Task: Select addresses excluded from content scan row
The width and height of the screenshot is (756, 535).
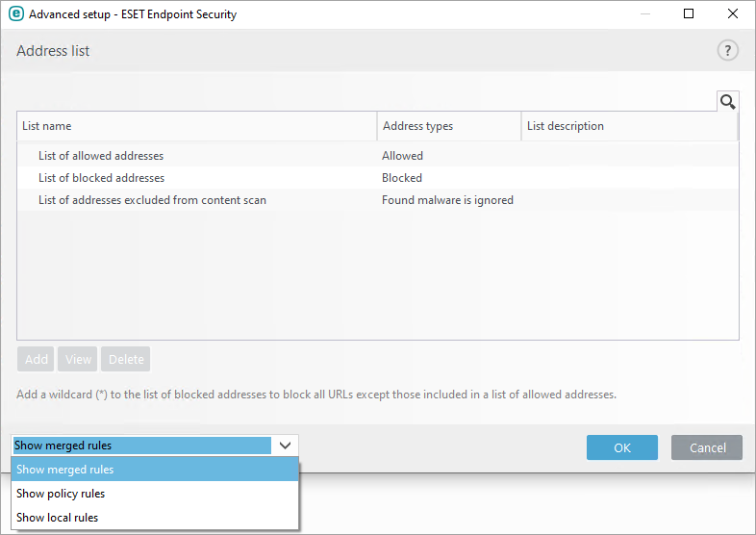Action: 152,200
